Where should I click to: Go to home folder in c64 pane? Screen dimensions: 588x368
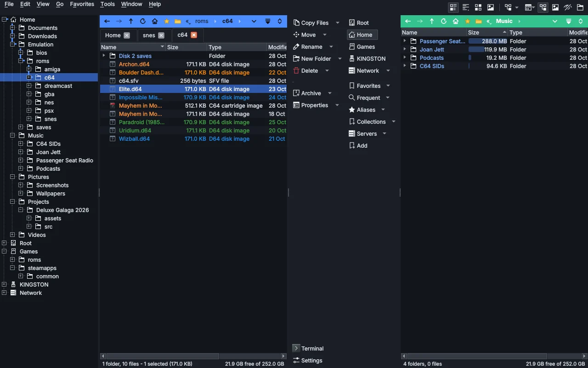[155, 21]
